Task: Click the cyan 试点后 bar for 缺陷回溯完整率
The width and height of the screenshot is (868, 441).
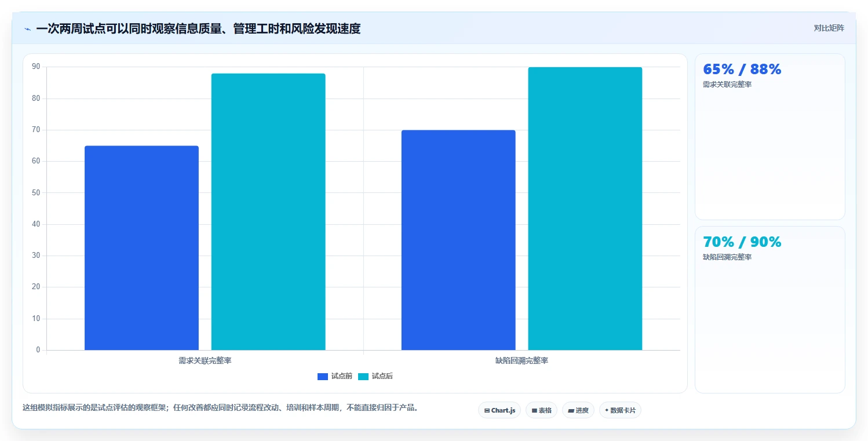Action: click(x=585, y=209)
